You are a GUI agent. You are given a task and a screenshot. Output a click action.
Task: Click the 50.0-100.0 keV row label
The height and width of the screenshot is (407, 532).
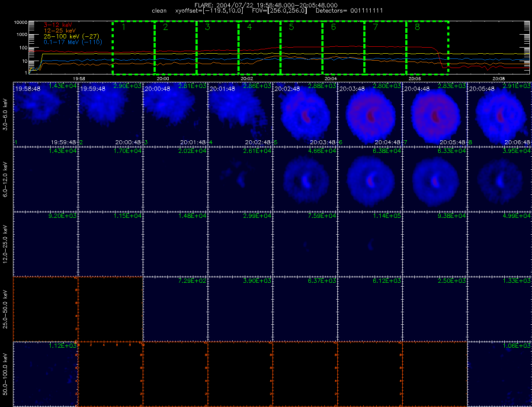[x=5, y=374]
